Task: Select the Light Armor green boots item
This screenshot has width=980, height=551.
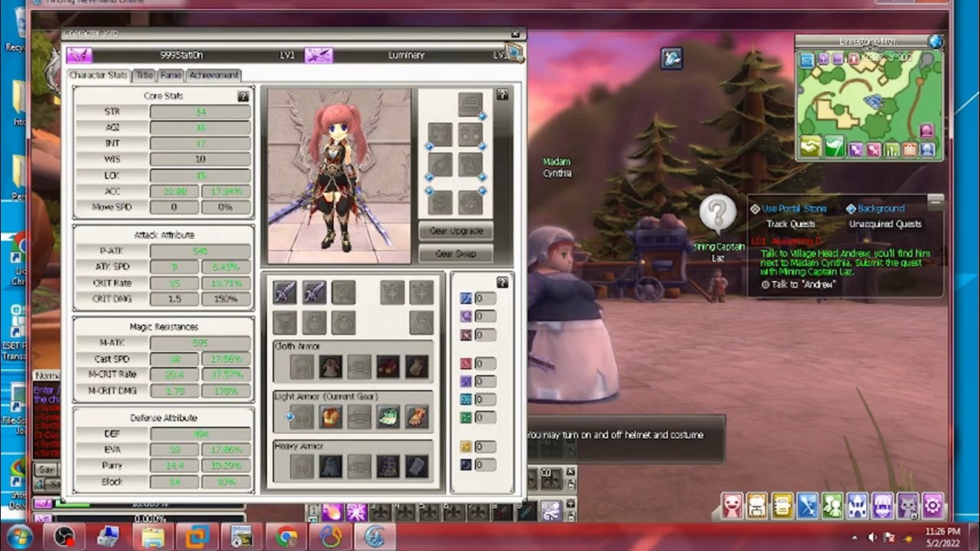Action: coord(388,417)
